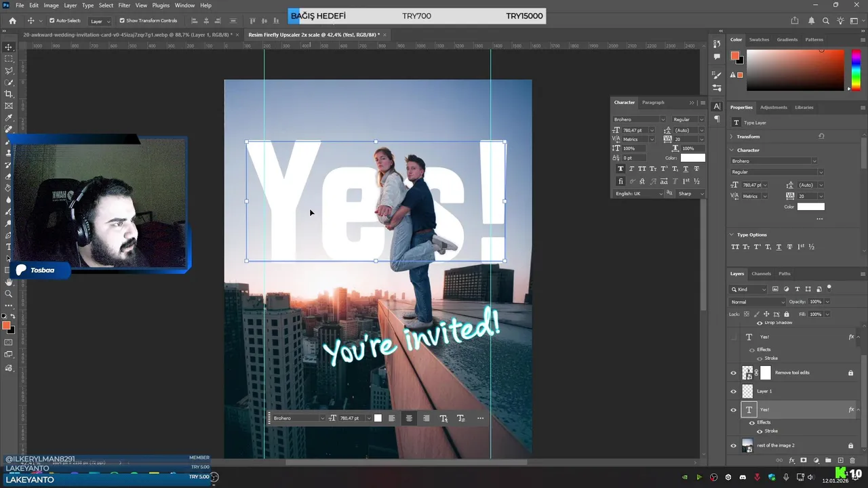Open Auto-Select Layer dropdown
The width and height of the screenshot is (868, 488).
[100, 21]
